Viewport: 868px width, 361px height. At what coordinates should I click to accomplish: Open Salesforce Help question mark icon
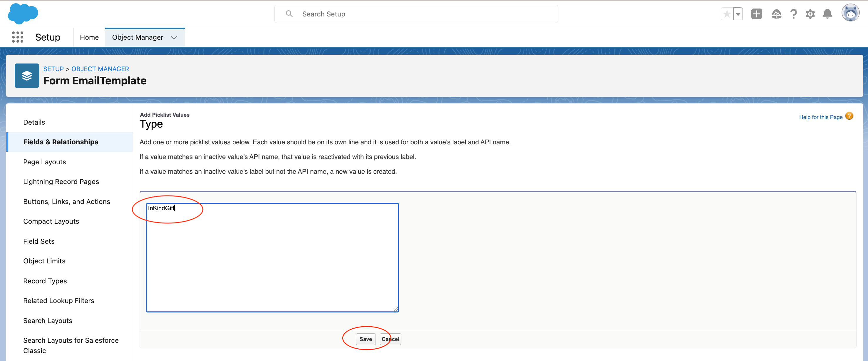click(x=794, y=14)
